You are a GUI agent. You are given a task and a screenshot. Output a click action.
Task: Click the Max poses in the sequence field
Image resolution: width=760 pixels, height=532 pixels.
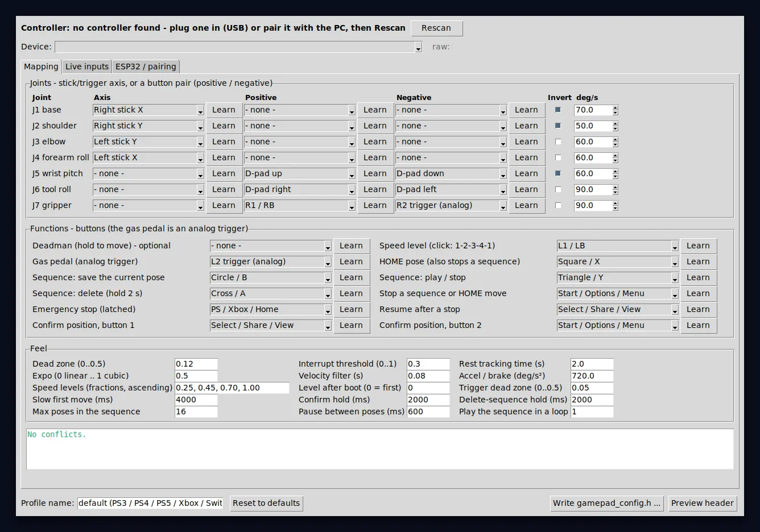196,412
